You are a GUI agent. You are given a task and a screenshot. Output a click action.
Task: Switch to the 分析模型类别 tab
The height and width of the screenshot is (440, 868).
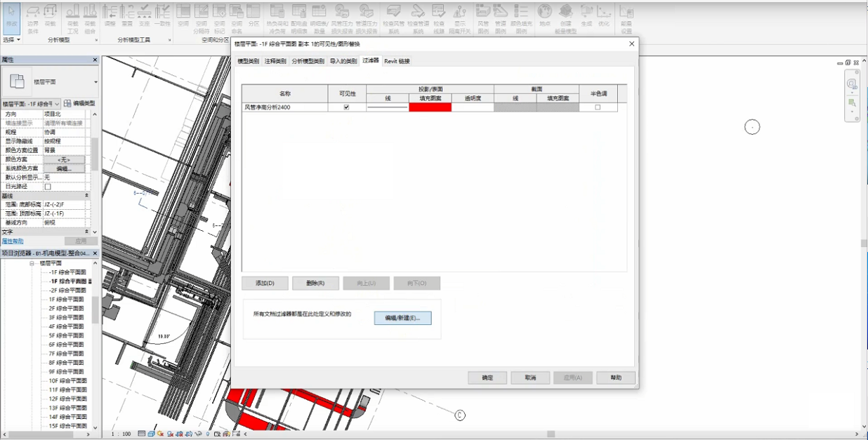[308, 61]
